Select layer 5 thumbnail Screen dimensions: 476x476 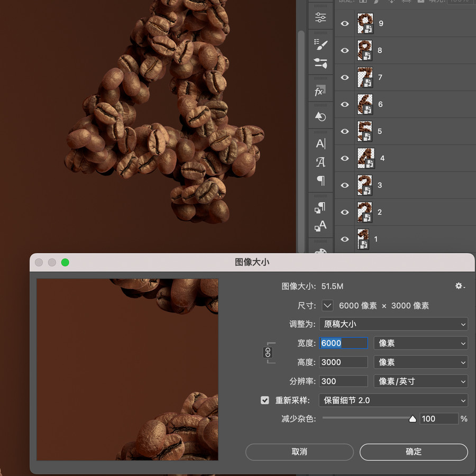(x=365, y=132)
